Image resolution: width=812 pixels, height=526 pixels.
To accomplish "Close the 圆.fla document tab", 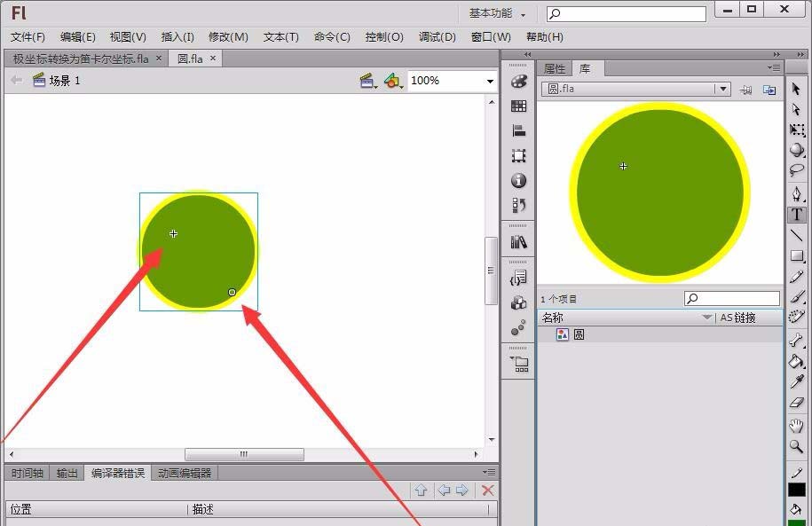I will [x=213, y=59].
